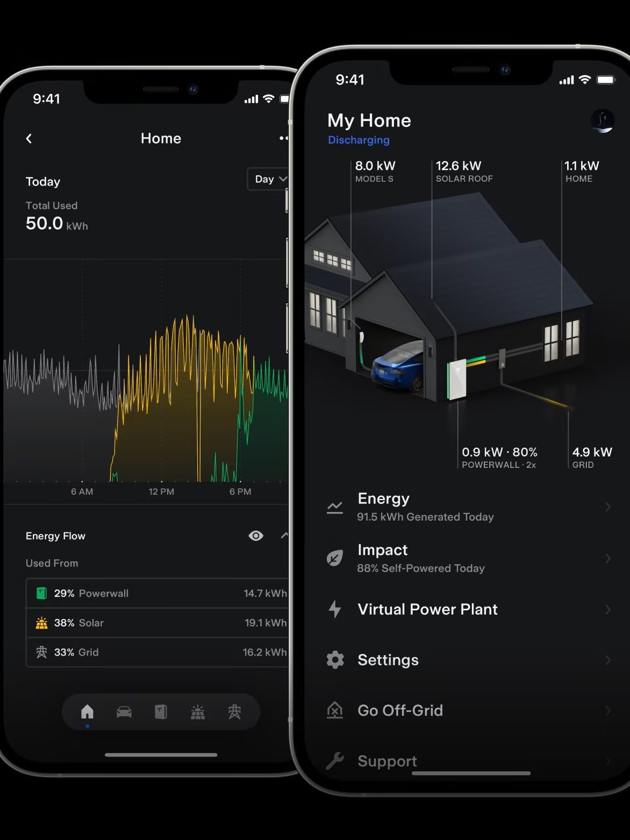Tap the Powerwall unit on the house

pyautogui.click(x=457, y=380)
